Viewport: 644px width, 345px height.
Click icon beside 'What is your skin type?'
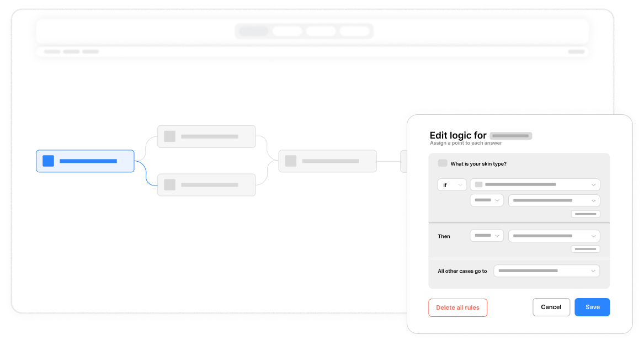(x=443, y=163)
